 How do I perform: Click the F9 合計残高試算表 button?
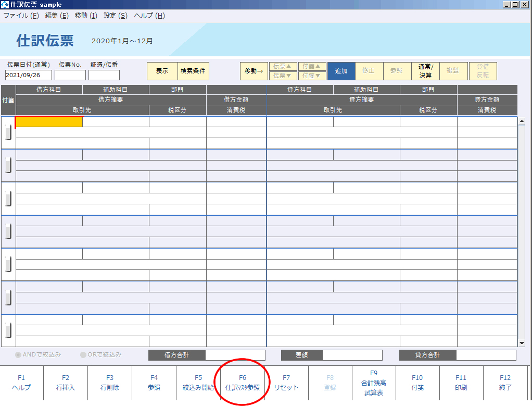pyautogui.click(x=374, y=383)
